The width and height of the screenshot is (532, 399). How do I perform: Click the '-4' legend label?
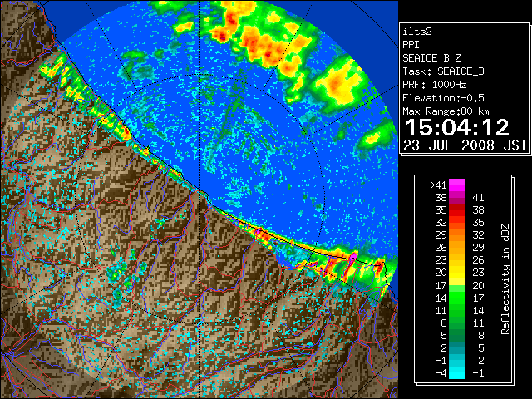pos(441,373)
